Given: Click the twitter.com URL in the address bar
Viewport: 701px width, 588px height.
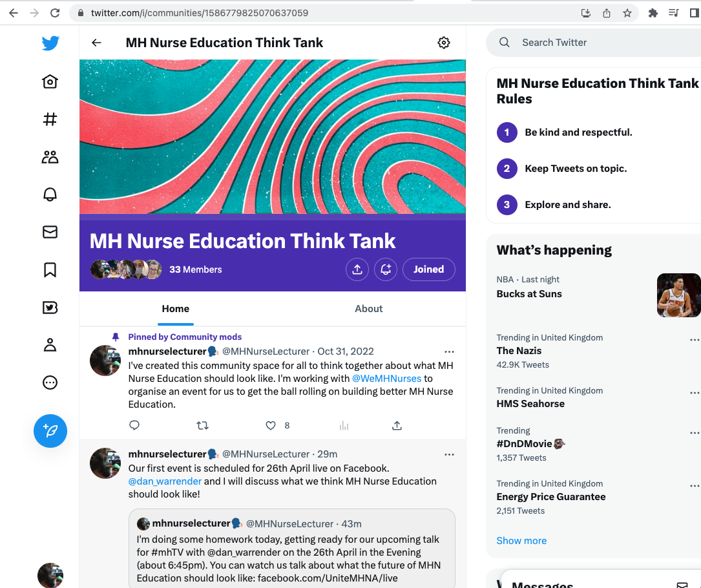Looking at the screenshot, I should coord(200,13).
